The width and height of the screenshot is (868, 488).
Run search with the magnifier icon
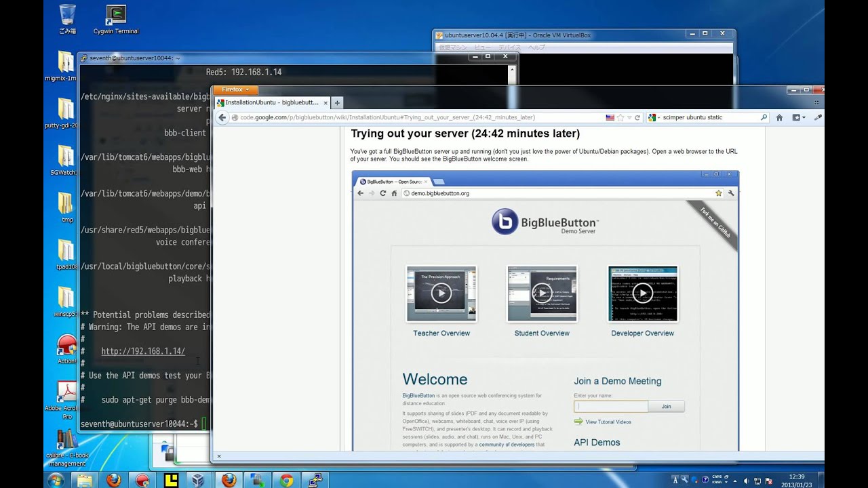pos(764,117)
